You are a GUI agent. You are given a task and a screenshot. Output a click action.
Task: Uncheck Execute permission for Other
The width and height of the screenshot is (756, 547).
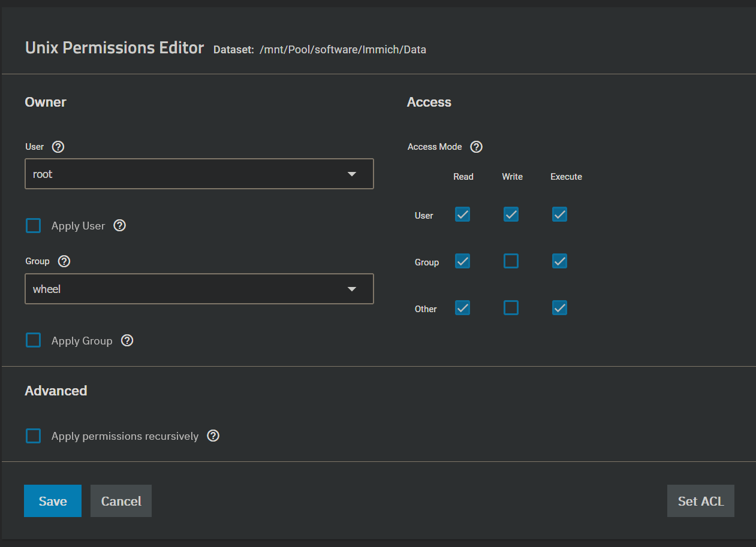click(559, 308)
